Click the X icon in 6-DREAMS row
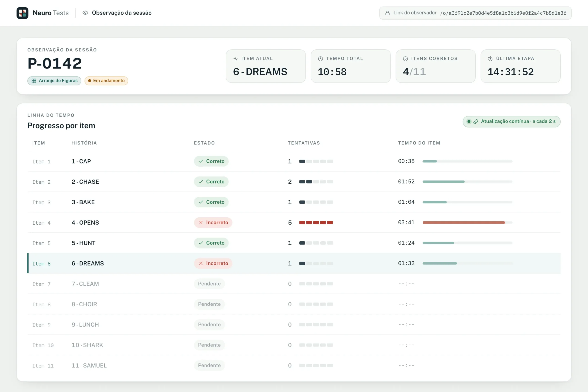Viewport: 588px width, 392px height. coord(201,263)
